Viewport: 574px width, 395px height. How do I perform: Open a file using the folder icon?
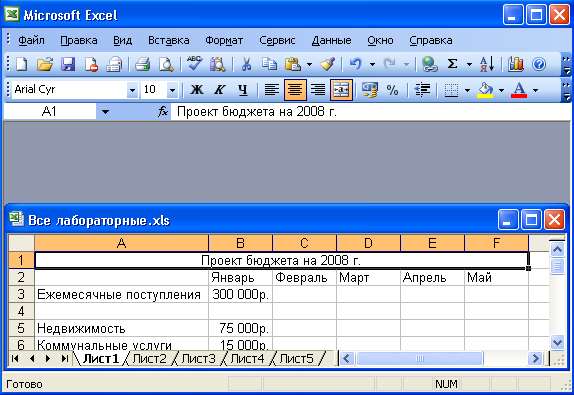(45, 64)
